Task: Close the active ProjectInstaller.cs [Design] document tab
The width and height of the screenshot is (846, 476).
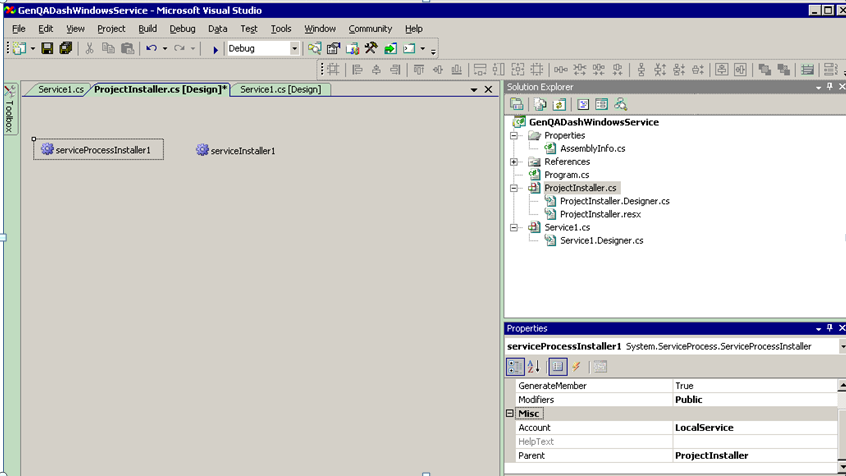Action: [488, 90]
